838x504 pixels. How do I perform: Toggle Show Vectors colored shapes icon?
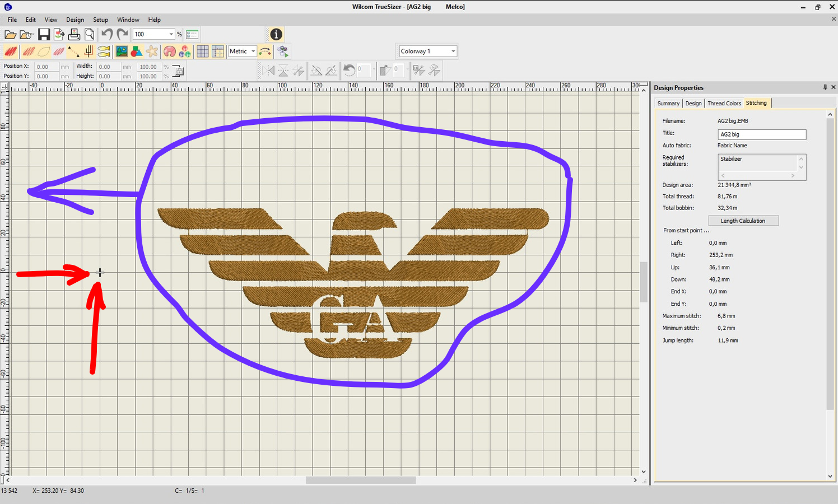coord(137,52)
